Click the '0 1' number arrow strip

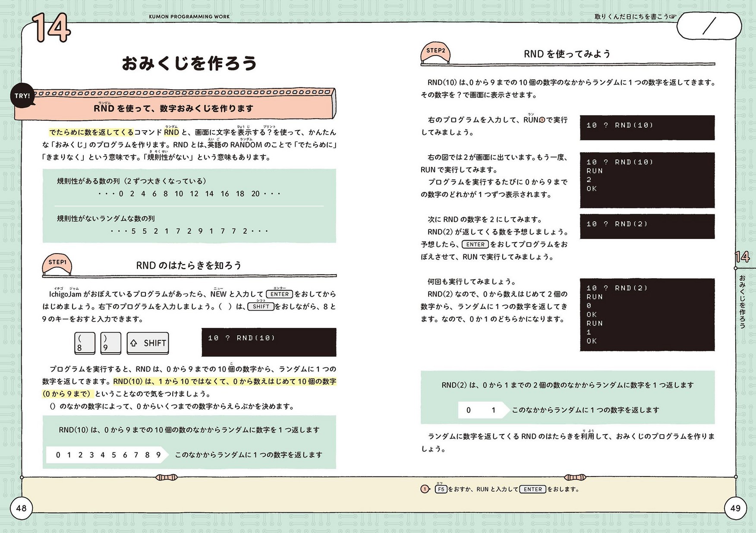tap(484, 410)
